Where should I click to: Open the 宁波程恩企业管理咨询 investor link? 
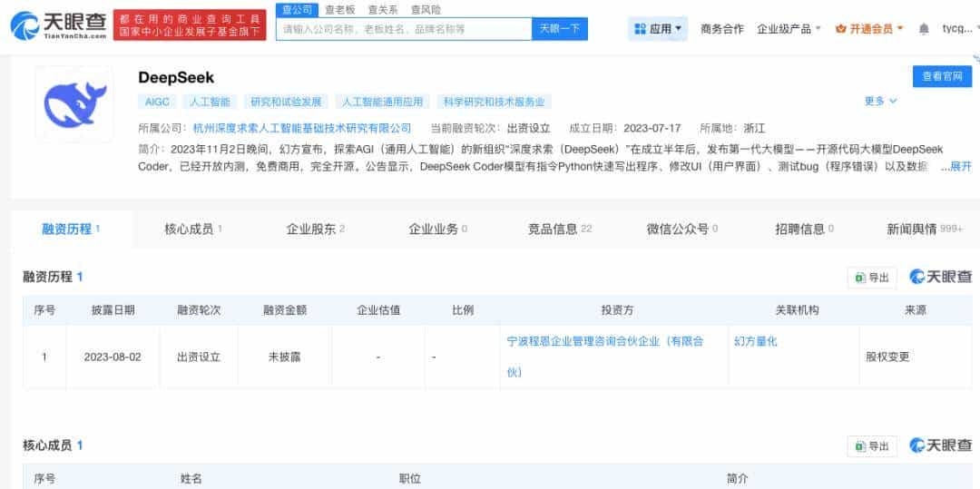(605, 357)
